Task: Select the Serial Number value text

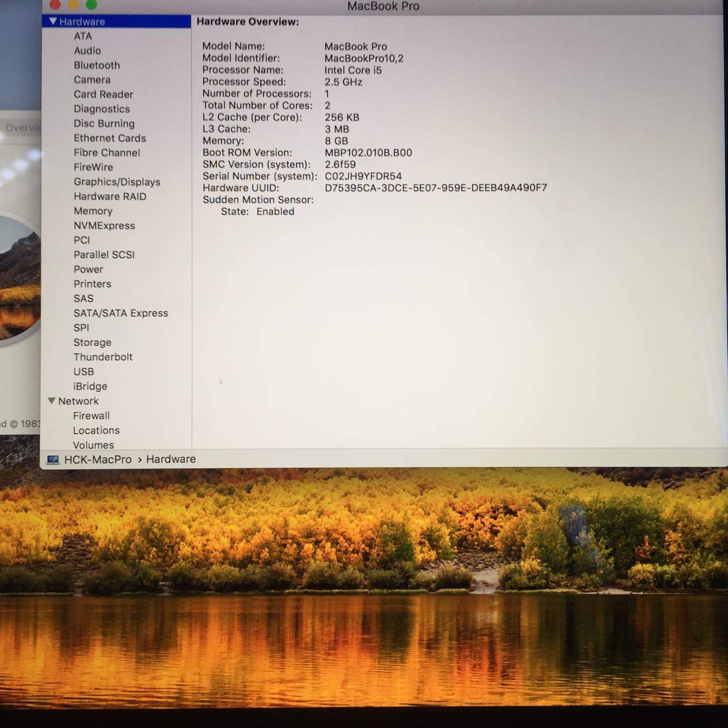Action: pos(363,176)
